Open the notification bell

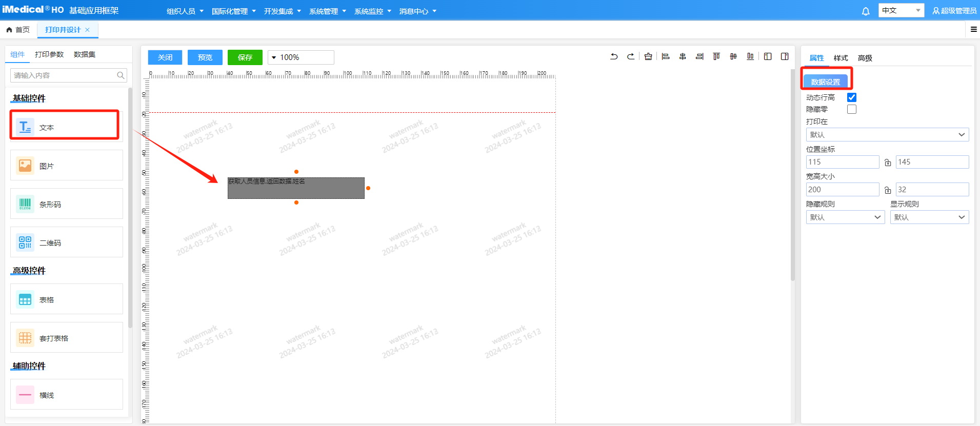[866, 11]
